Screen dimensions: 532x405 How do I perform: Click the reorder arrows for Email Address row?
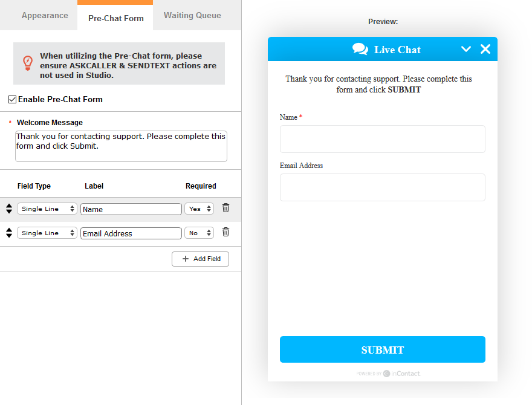tap(9, 233)
